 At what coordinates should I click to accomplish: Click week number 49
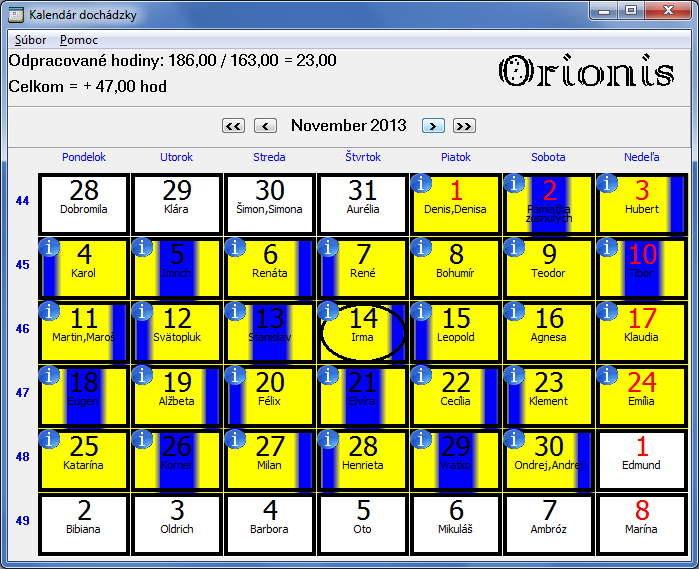(22, 521)
